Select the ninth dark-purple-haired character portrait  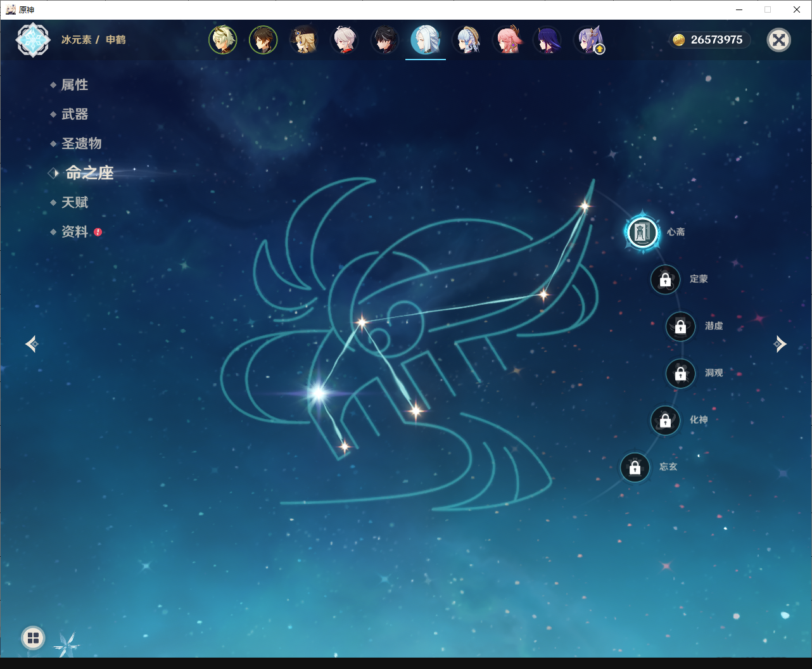547,40
